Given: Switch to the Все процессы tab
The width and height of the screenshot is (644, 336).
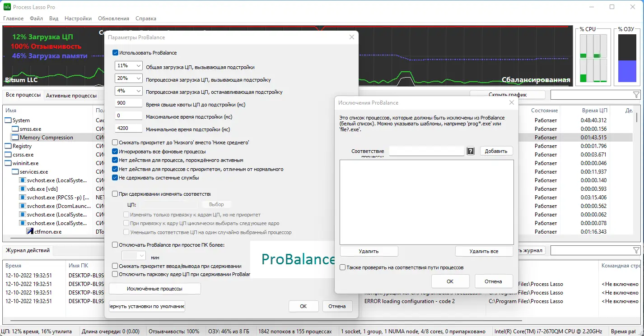Looking at the screenshot, I should (23, 95).
